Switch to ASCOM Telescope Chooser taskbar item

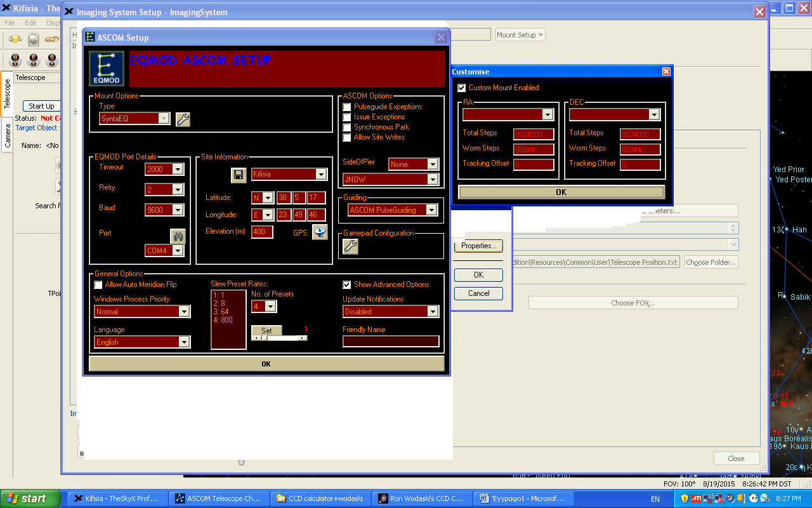click(218, 498)
